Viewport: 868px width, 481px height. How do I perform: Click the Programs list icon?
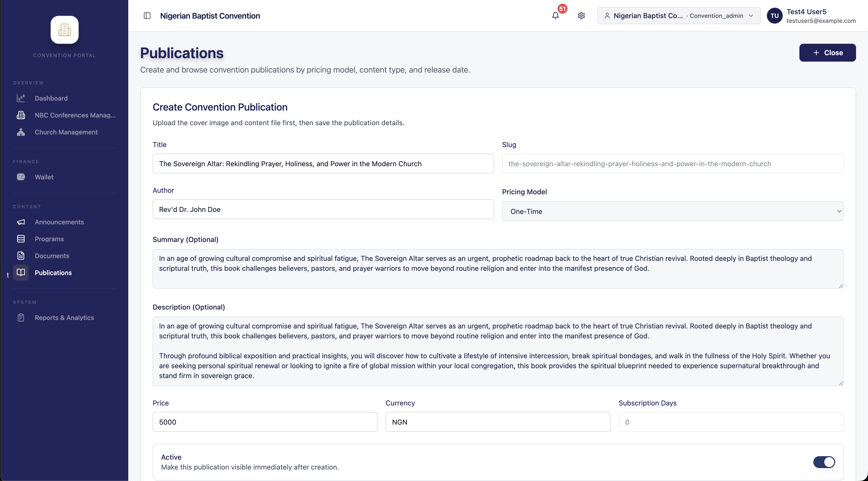click(x=21, y=239)
